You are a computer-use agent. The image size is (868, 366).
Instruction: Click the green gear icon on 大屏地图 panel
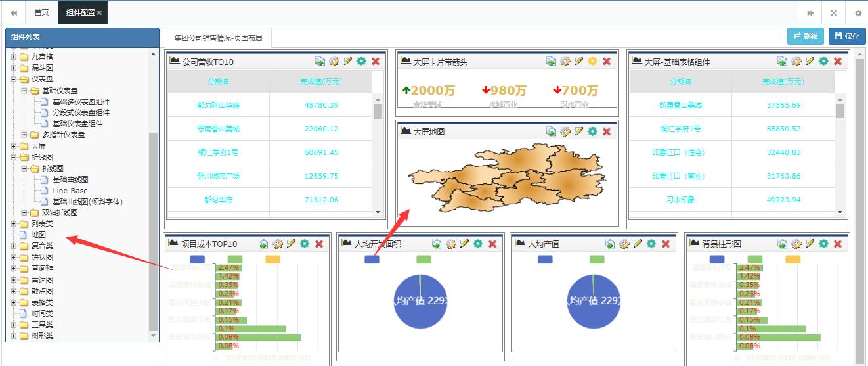592,131
